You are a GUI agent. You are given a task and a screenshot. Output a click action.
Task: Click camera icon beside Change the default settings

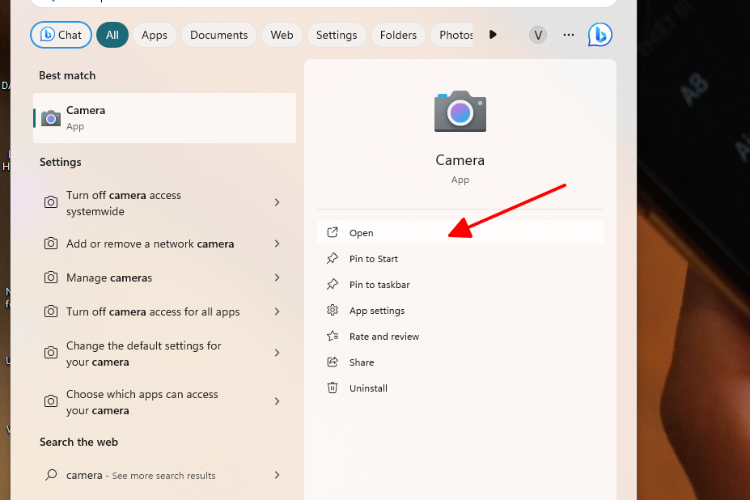coord(51,353)
